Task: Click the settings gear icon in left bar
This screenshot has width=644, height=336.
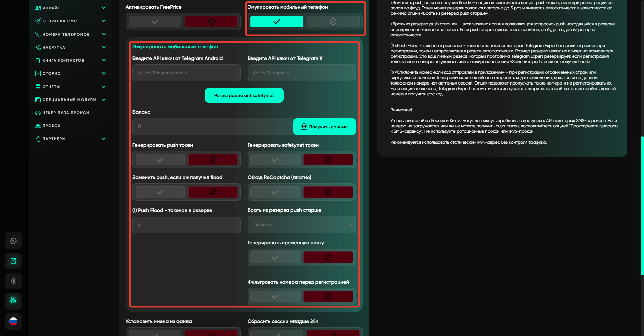Action: [13, 241]
